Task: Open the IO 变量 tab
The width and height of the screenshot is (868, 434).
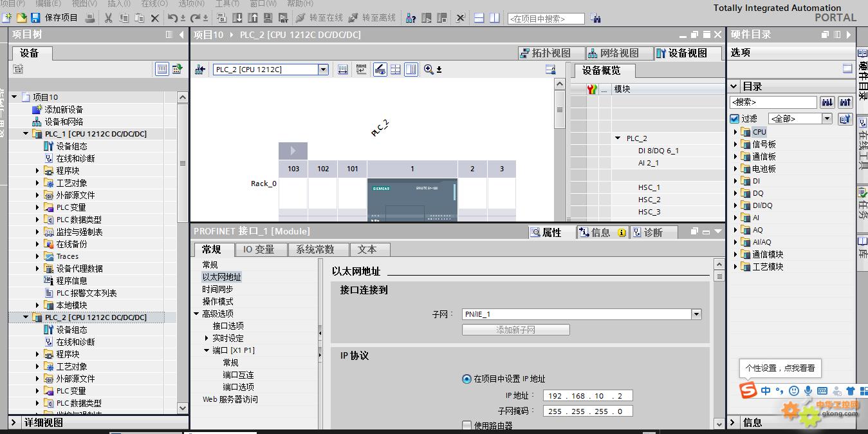Action: point(258,249)
